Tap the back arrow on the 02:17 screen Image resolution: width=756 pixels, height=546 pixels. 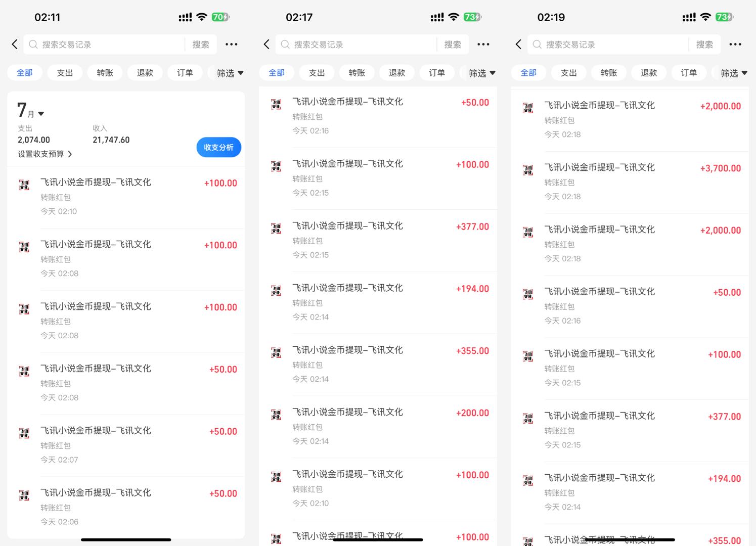[266, 44]
